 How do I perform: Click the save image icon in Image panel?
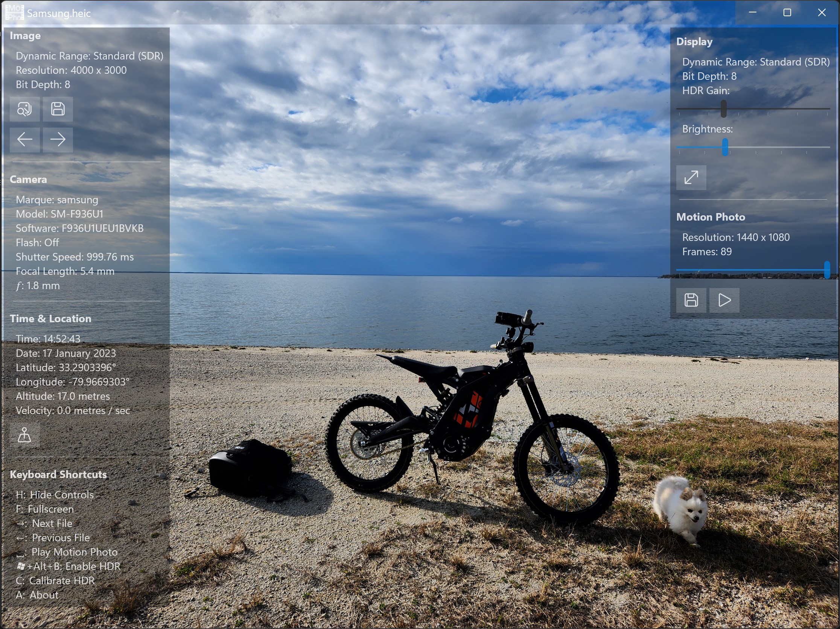coord(58,109)
